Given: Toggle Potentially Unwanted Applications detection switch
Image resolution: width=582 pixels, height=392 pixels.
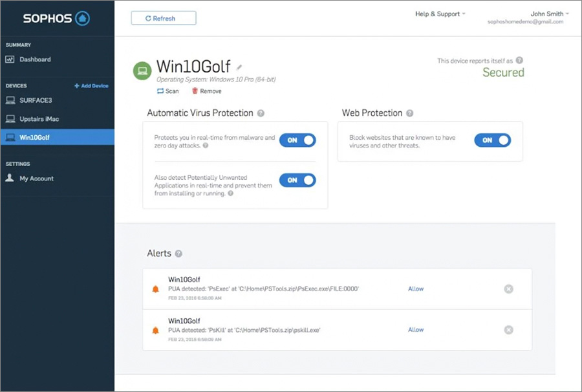Looking at the screenshot, I should 297,180.
